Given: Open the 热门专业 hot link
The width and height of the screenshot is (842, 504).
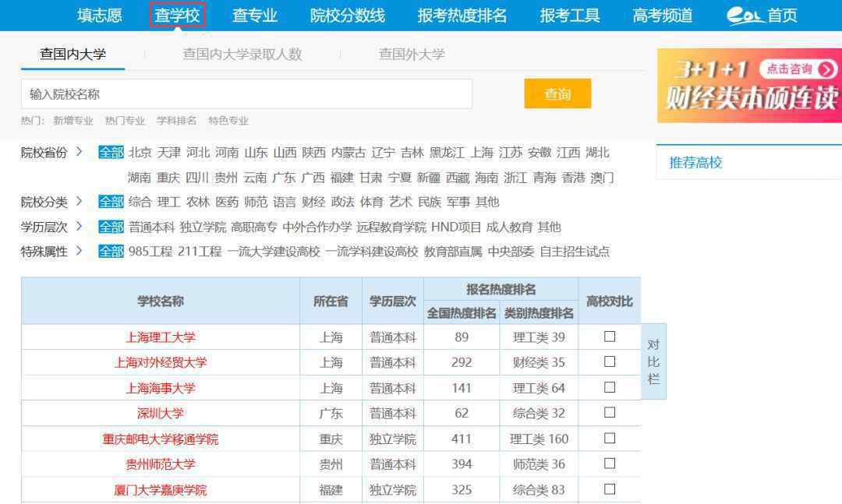Looking at the screenshot, I should (125, 121).
